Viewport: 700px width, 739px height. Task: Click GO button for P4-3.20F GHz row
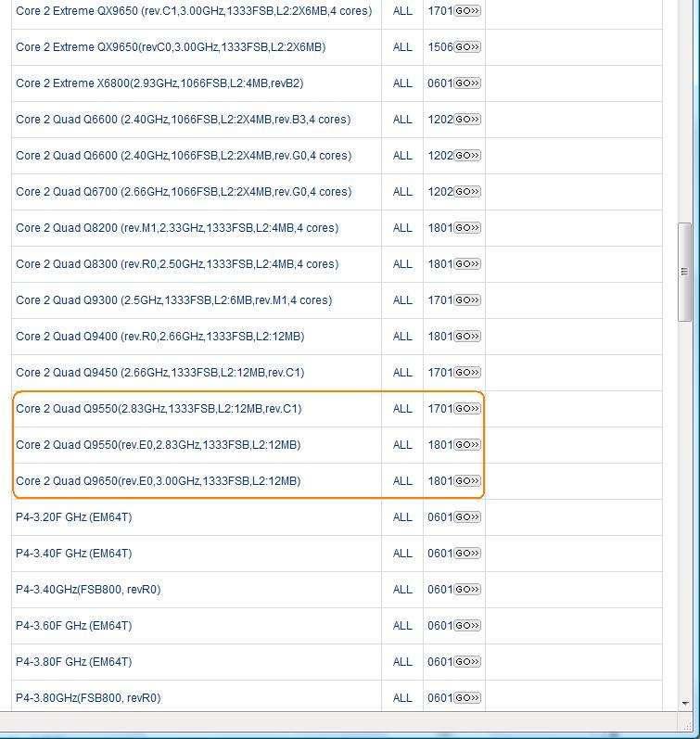[467, 517]
